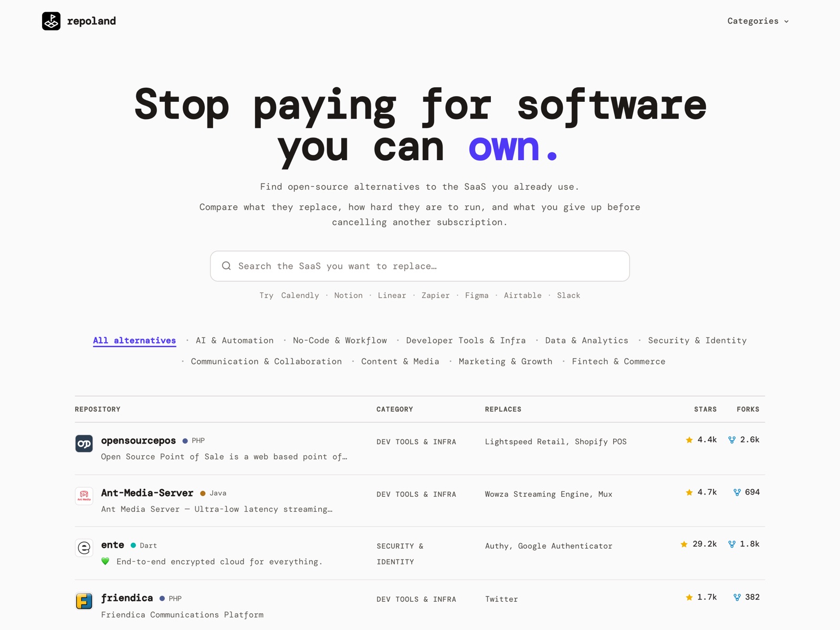This screenshot has width=840, height=630.
Task: Click the friendica repository logo
Action: point(84,601)
